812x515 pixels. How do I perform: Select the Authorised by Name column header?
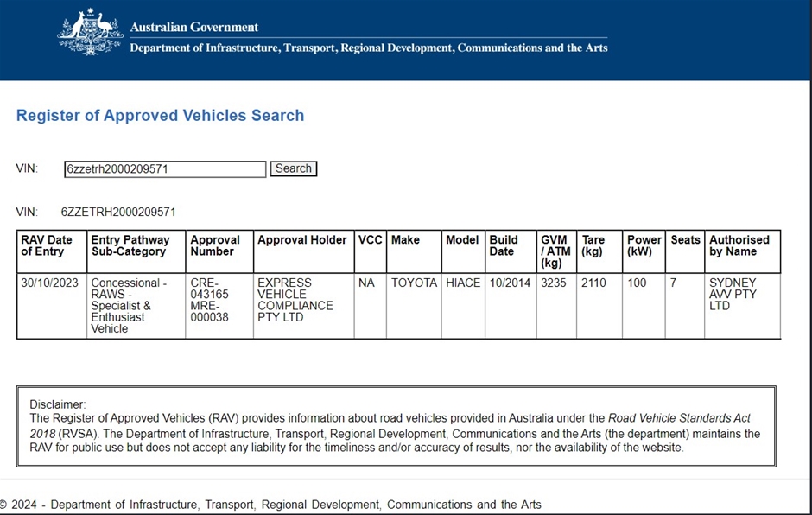(x=739, y=246)
